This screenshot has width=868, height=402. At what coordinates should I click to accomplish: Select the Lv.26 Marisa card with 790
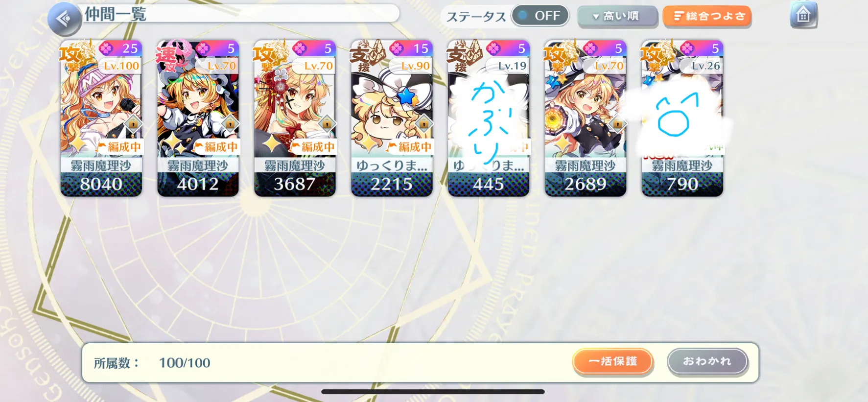[x=682, y=118]
